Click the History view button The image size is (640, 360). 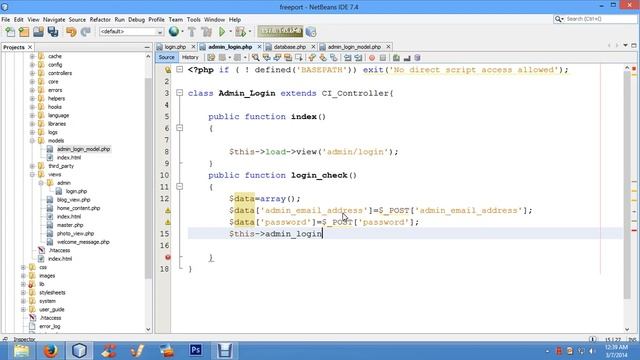coord(190,58)
